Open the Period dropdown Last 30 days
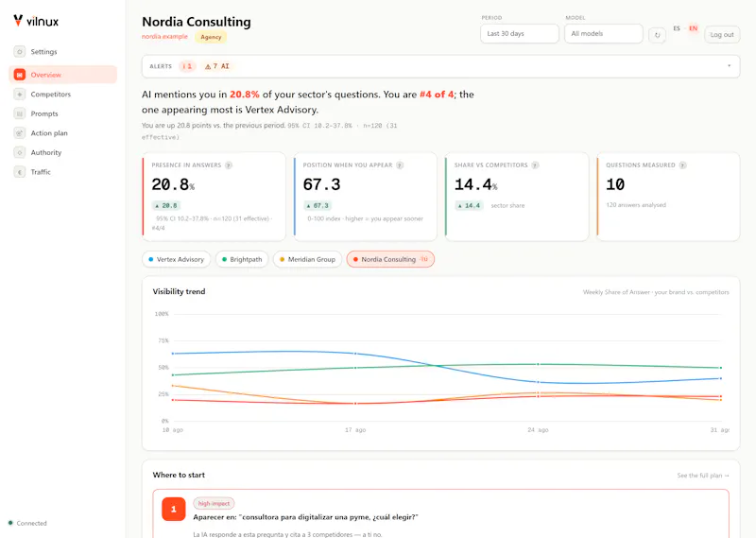Viewport: 756px width, 538px height. 519,34
